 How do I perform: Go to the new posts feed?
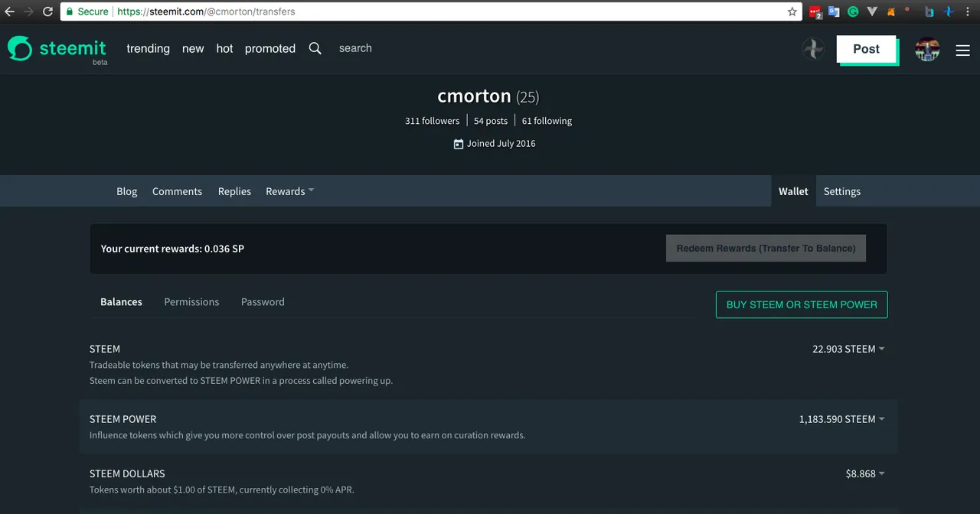click(193, 48)
